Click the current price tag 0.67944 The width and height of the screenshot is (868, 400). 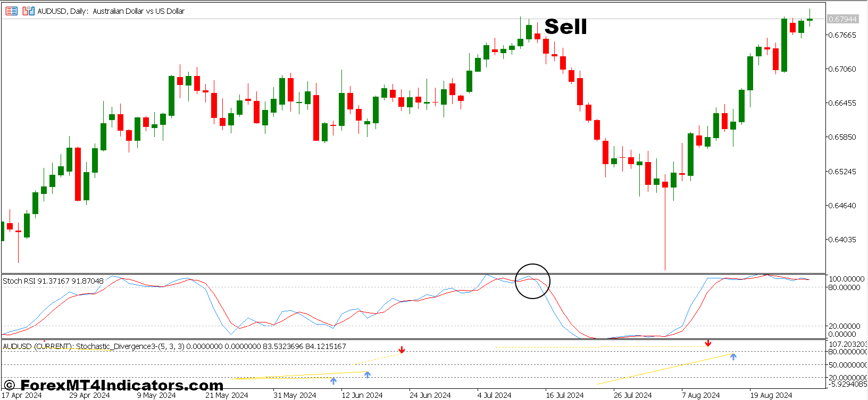coord(842,19)
